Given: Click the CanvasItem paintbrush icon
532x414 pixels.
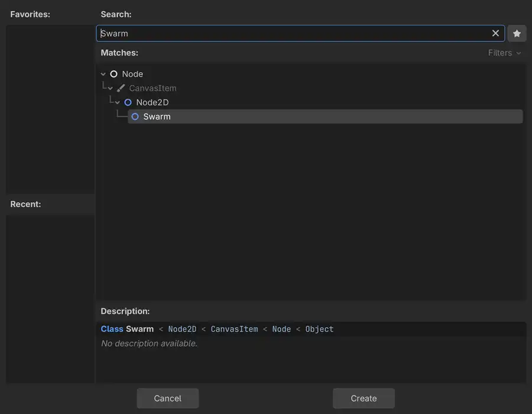Looking at the screenshot, I should point(121,88).
